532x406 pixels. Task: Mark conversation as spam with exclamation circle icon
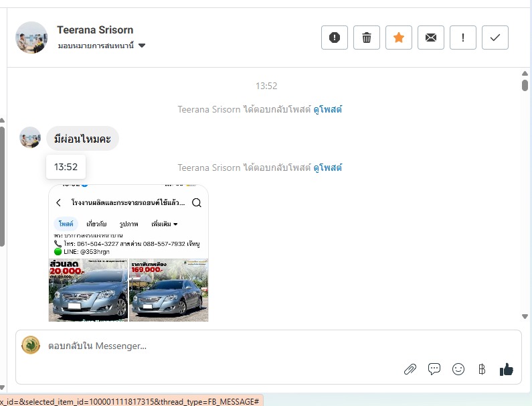pos(334,38)
